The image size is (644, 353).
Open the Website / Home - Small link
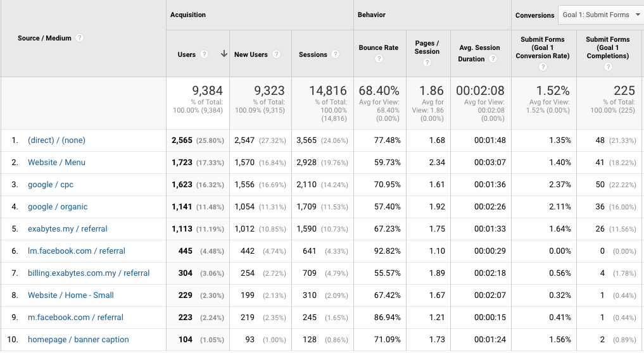pyautogui.click(x=71, y=295)
